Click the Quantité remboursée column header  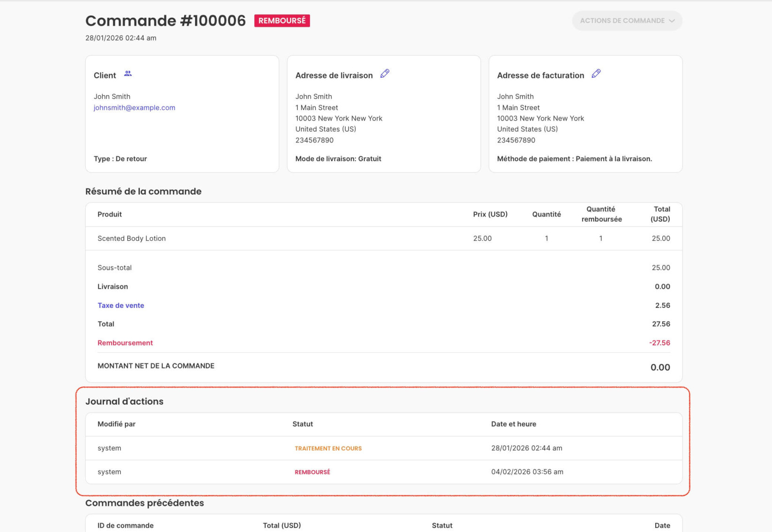click(x=601, y=214)
